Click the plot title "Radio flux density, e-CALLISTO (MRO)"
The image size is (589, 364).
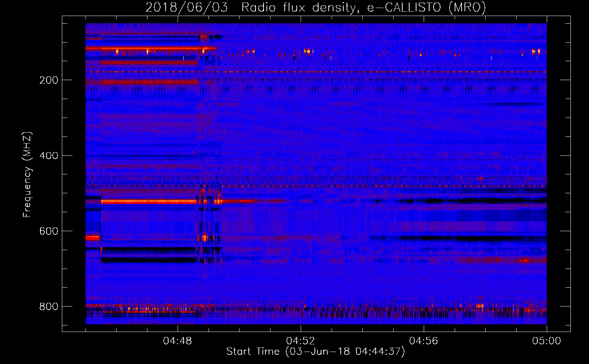364,7
